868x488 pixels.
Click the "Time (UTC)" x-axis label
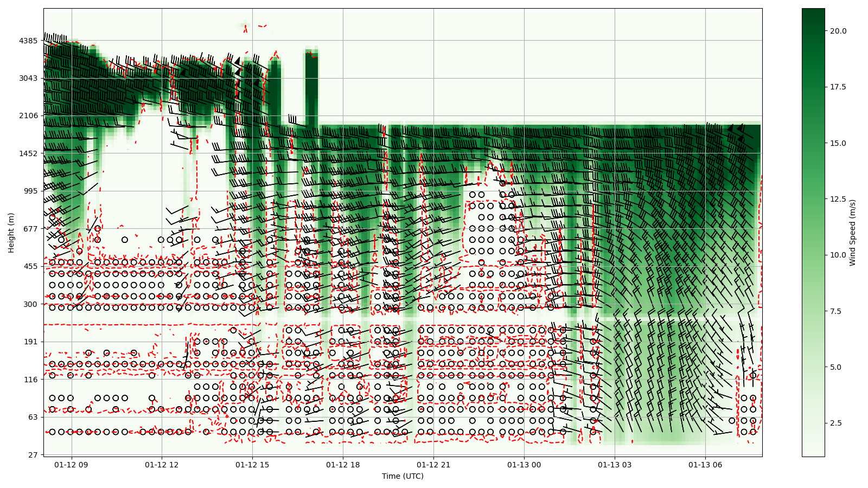pos(403,476)
